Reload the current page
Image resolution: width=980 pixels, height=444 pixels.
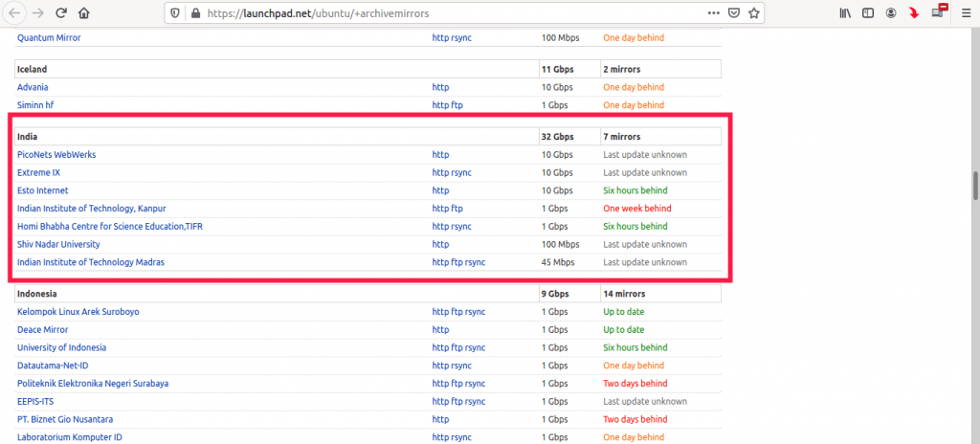tap(61, 13)
